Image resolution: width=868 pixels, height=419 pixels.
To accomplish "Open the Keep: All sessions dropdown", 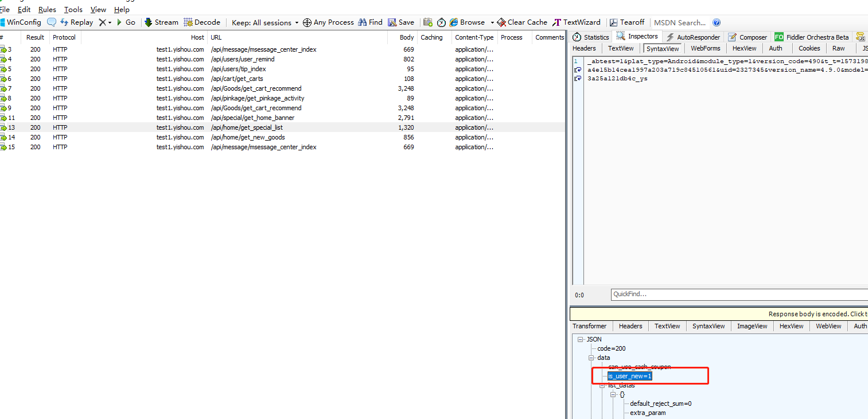I will (265, 22).
